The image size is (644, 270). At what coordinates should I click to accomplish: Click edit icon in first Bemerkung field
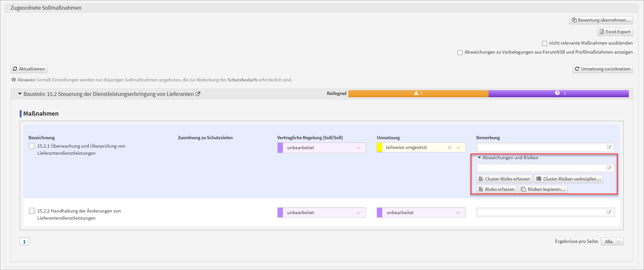pos(609,147)
